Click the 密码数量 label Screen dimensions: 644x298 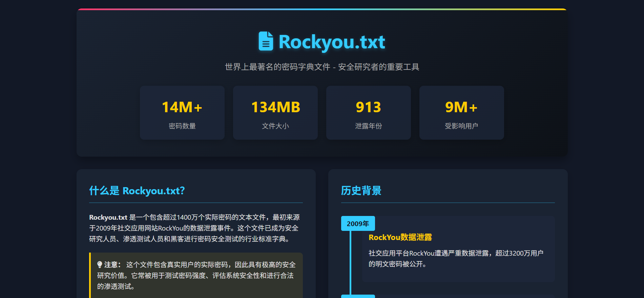click(x=182, y=126)
